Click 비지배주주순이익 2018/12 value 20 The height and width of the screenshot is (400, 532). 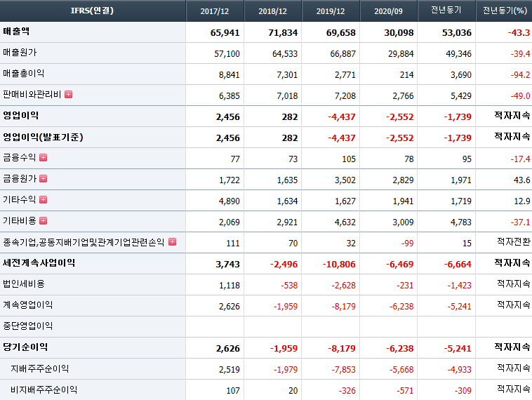(x=293, y=391)
